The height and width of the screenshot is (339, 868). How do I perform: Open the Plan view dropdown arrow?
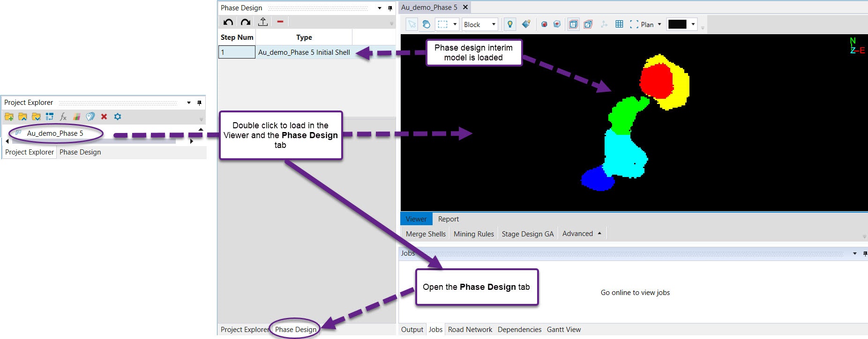coord(659,24)
